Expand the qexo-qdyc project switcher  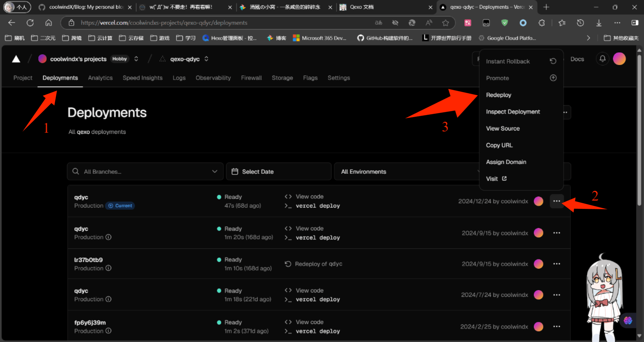coord(206,59)
